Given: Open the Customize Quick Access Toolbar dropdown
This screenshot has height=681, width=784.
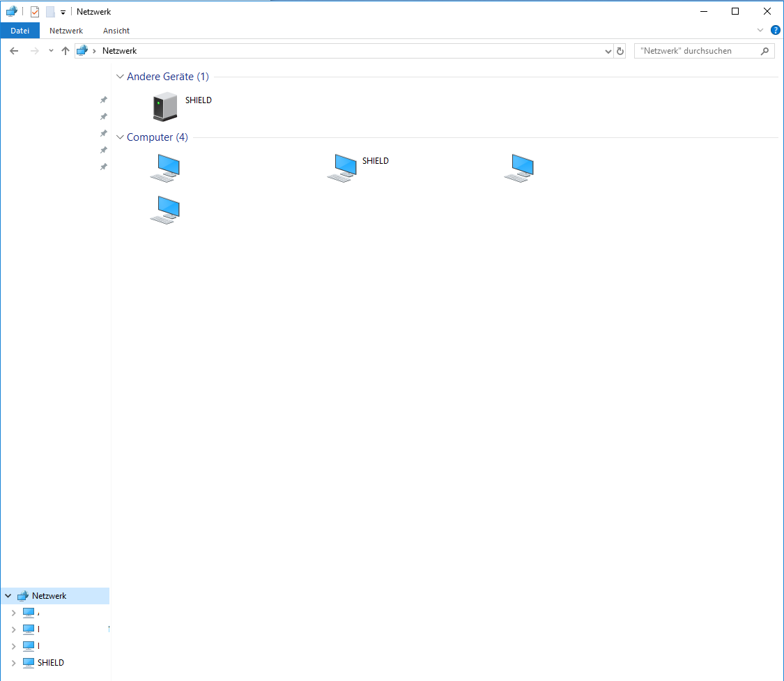Looking at the screenshot, I should click(x=63, y=12).
